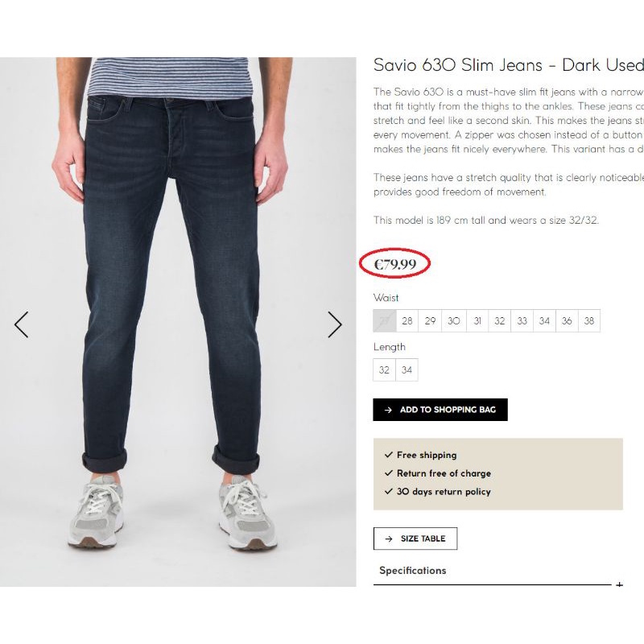644x644 pixels.
Task: Pick waist size 31
Action: pos(477,321)
